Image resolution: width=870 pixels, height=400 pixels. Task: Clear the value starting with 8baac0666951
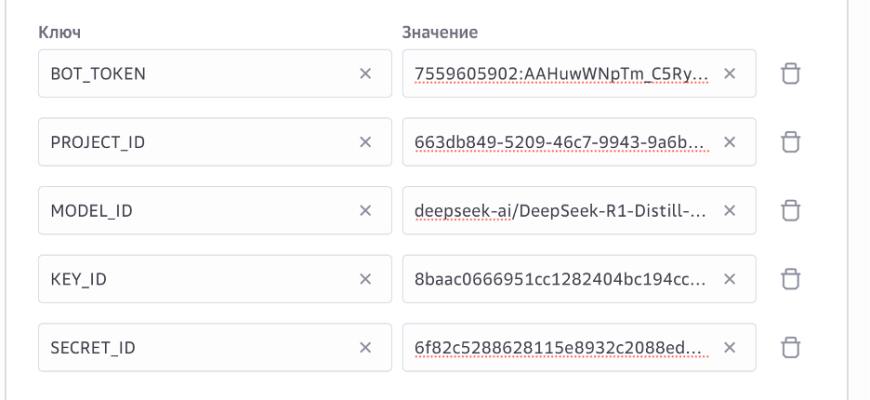coord(729,279)
